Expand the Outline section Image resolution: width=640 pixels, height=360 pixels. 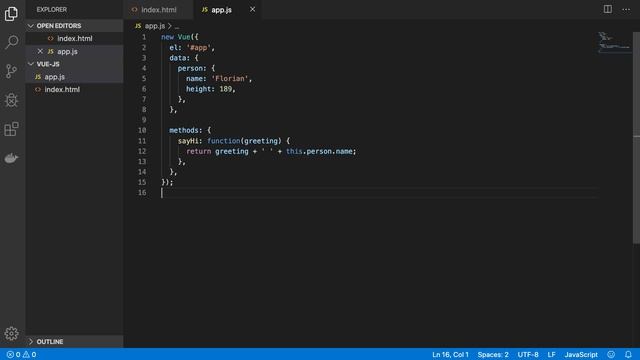(74, 342)
